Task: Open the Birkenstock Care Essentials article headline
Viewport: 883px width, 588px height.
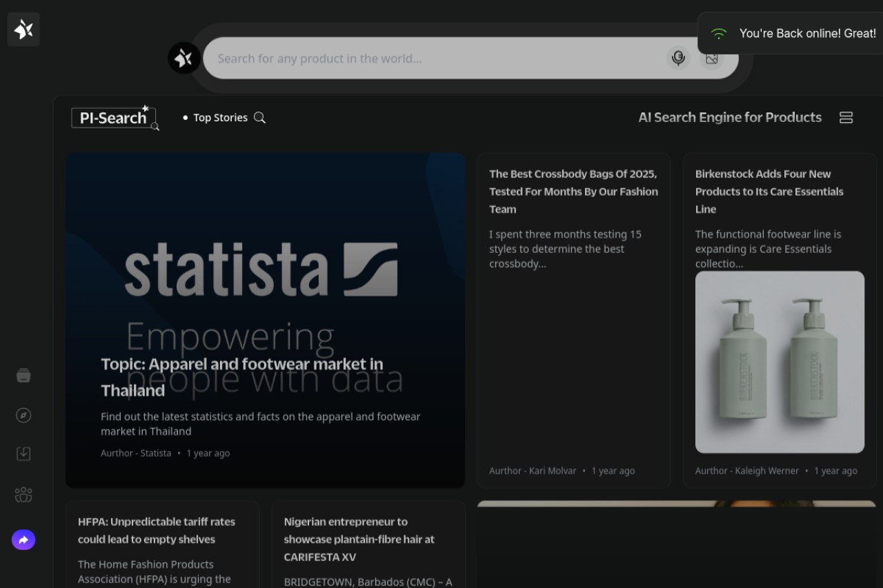Action: (769, 192)
